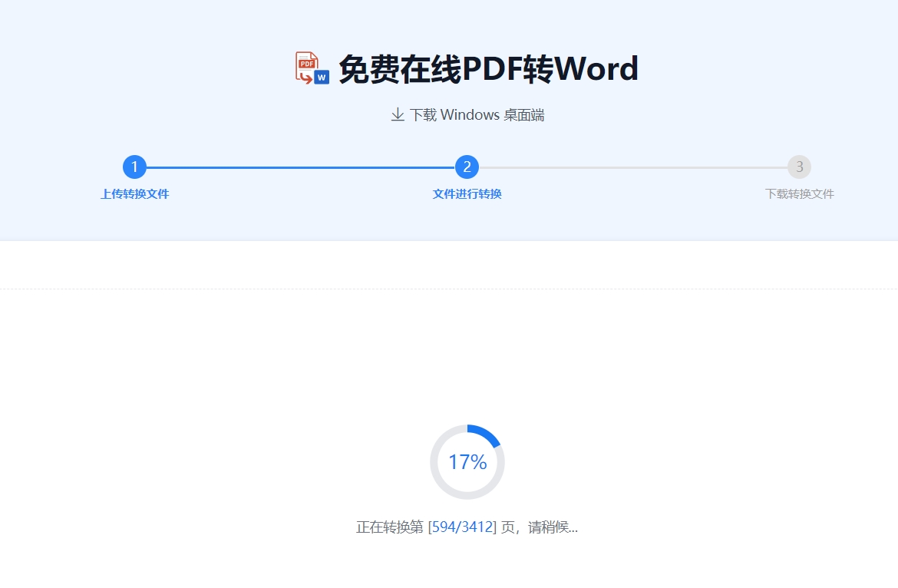Select step 3 circle in progress tracker
Screen dimensions: 898x588
[x=800, y=167]
